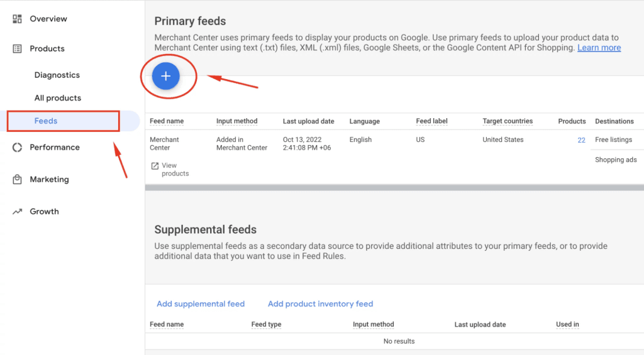Click the Performance circle icon
This screenshot has width=644, height=355.
[17, 147]
